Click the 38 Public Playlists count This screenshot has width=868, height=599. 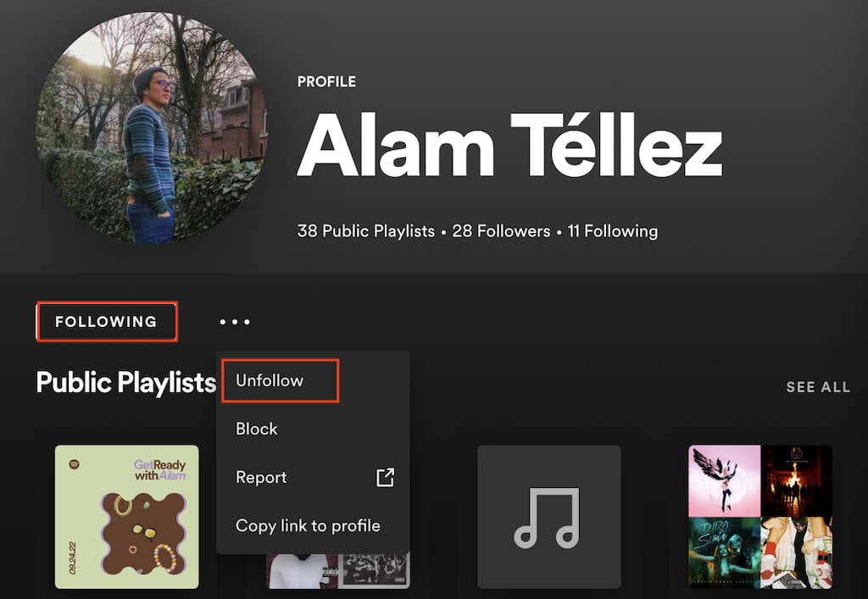[x=364, y=230]
